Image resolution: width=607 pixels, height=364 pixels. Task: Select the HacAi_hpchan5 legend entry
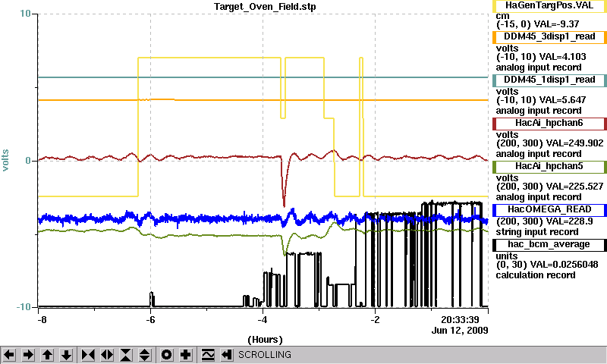click(549, 167)
